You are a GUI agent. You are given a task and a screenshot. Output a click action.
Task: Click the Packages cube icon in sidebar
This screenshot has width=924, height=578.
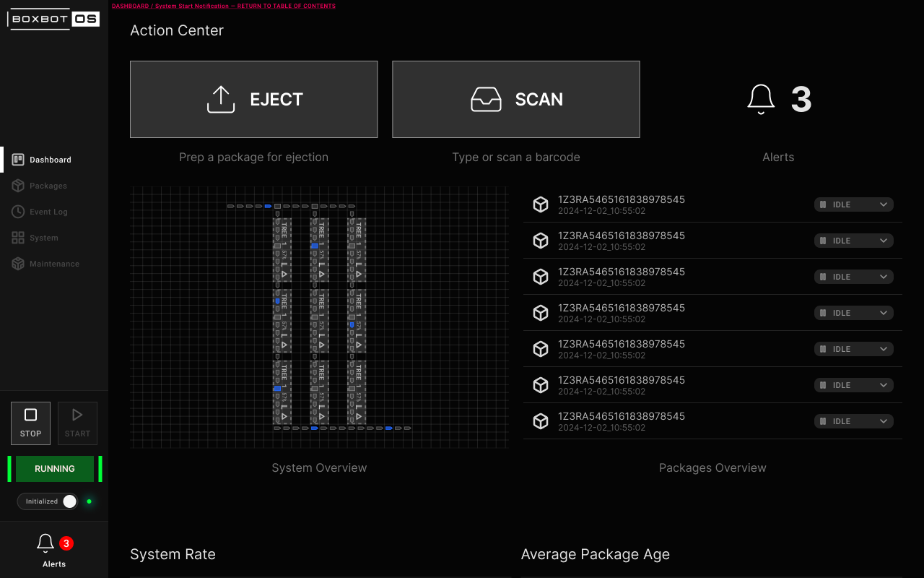point(18,186)
